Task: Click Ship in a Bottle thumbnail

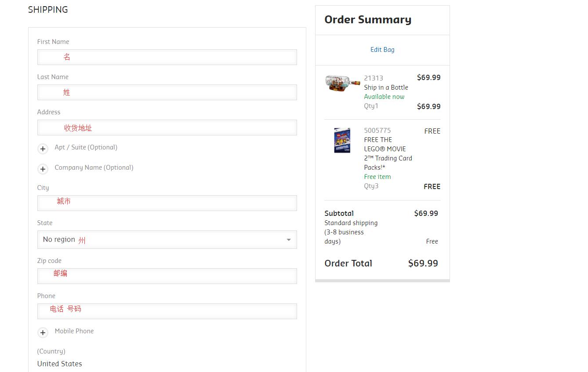Action: coord(342,83)
